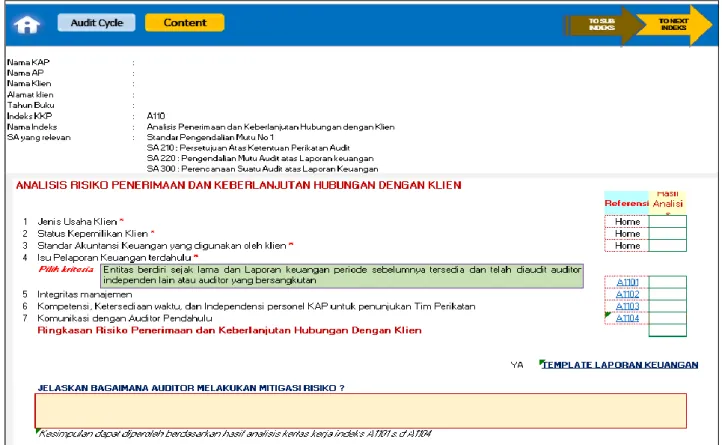
Task: Select Home reference for Status Kepemilikan Klien
Action: tap(627, 234)
